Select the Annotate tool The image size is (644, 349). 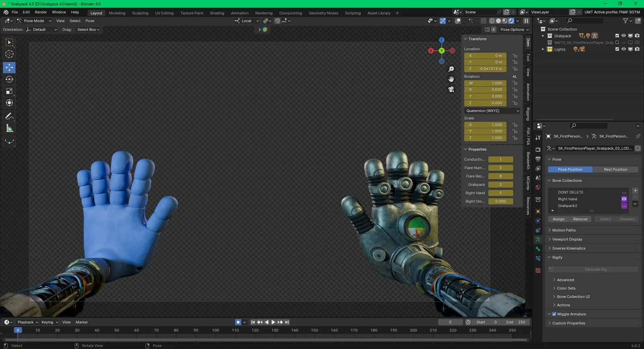(9, 116)
